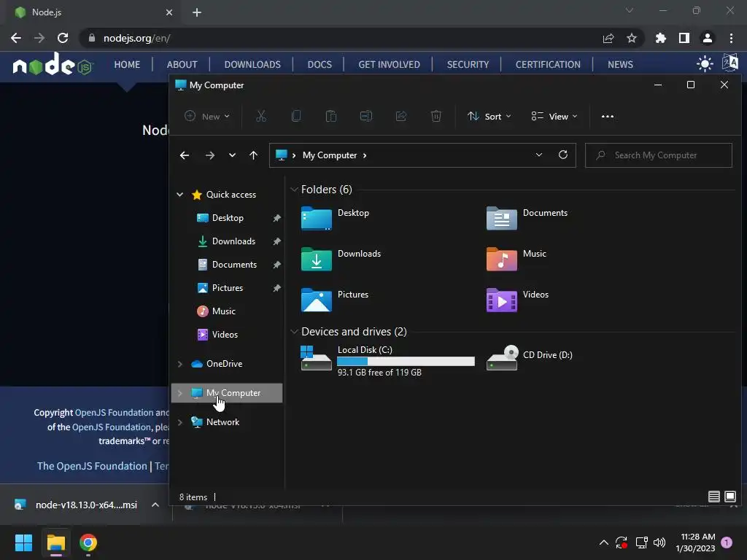Refresh the My Computer address bar

pyautogui.click(x=562, y=155)
